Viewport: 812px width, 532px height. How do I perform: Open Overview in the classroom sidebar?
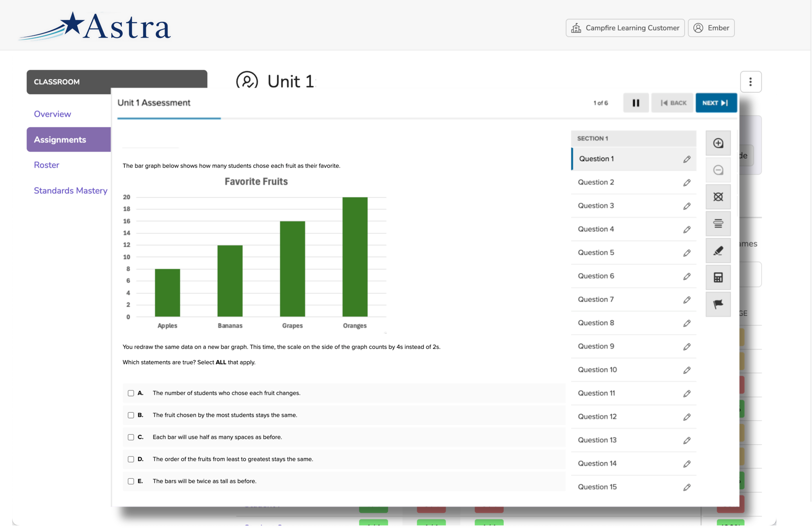click(52, 114)
